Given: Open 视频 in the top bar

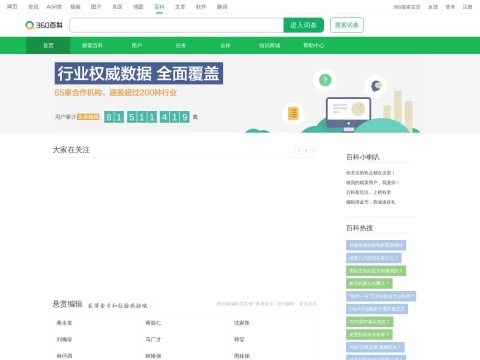Looking at the screenshot, I should tap(75, 7).
